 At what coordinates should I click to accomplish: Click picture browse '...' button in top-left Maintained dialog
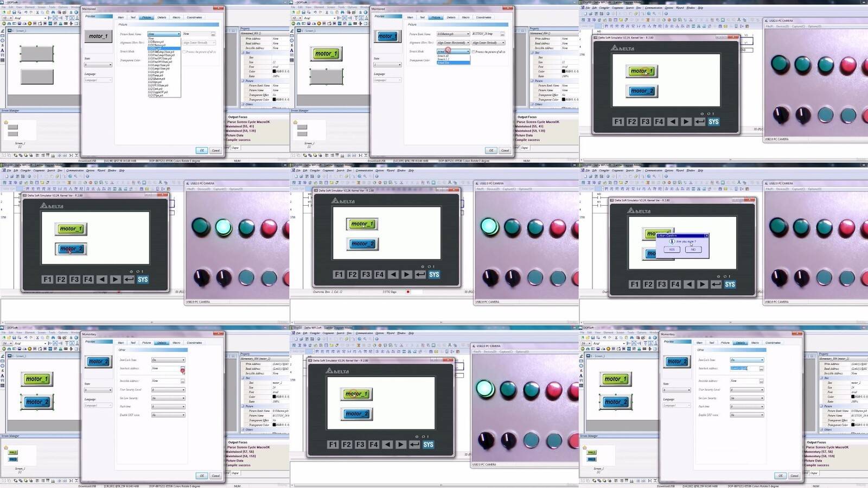213,34
